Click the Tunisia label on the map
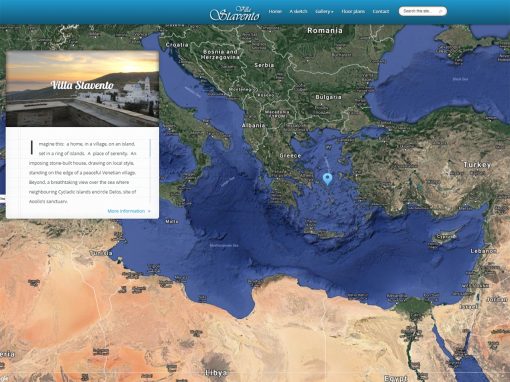Screen dimensions: 510x382 coord(101,253)
